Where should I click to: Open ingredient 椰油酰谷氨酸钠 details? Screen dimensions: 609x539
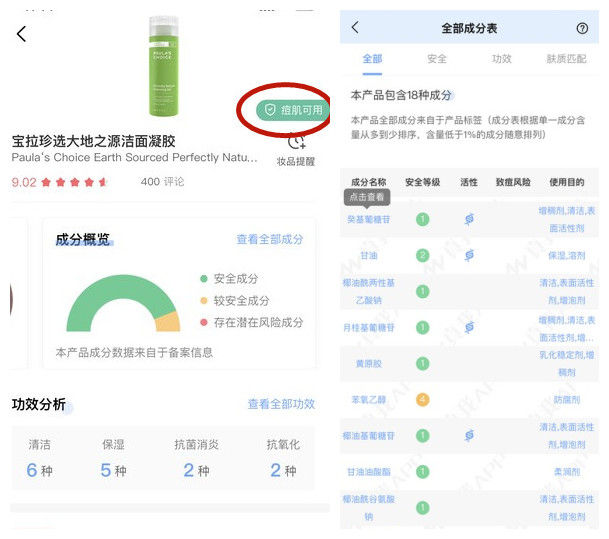(369, 508)
